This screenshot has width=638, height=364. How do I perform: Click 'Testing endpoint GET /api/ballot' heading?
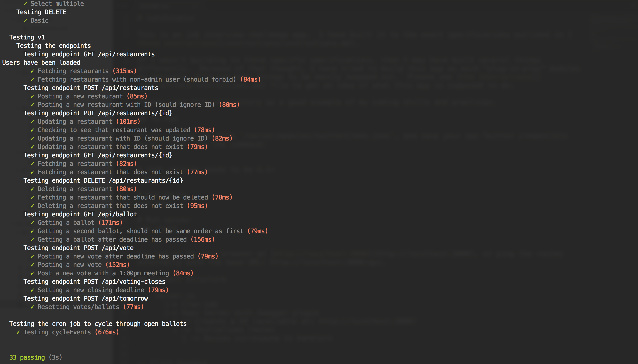[80, 214]
